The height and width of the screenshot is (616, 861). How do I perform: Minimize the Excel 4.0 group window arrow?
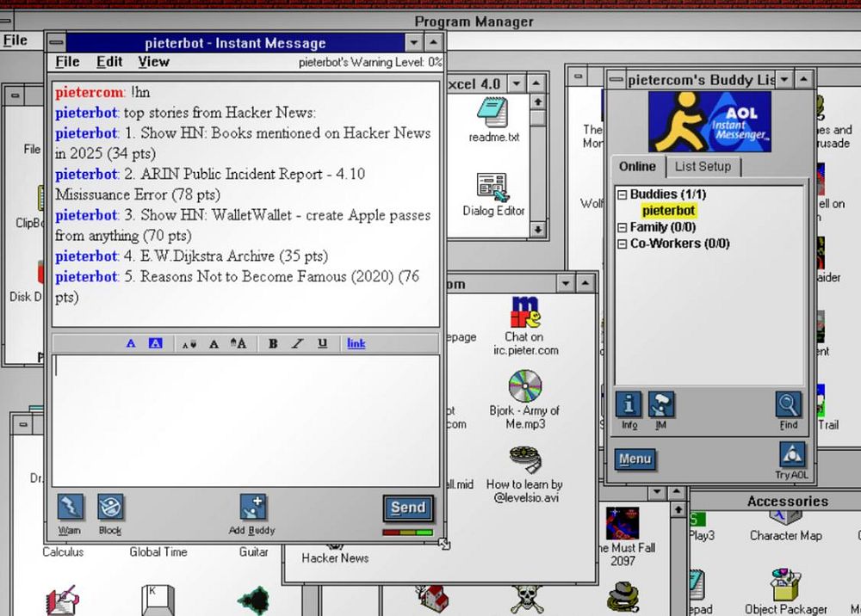[x=516, y=84]
